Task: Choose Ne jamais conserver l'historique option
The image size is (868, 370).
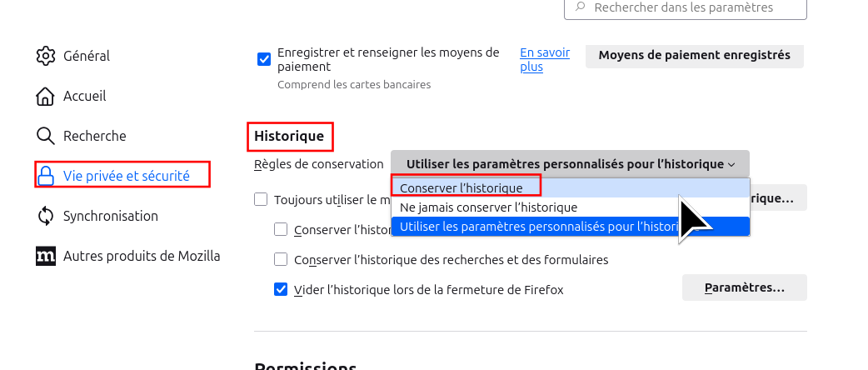Action: pos(488,207)
